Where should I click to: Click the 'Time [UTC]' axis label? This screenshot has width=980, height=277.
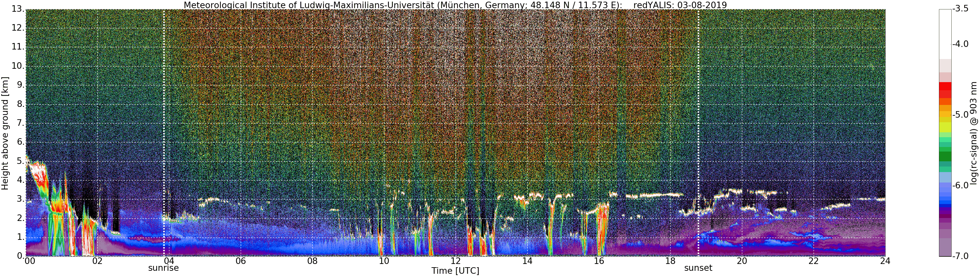455,271
